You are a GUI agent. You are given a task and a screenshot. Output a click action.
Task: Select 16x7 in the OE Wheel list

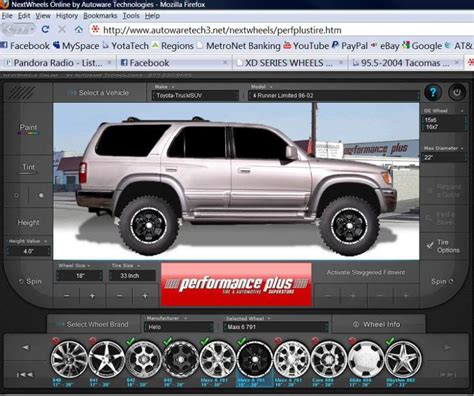(431, 127)
